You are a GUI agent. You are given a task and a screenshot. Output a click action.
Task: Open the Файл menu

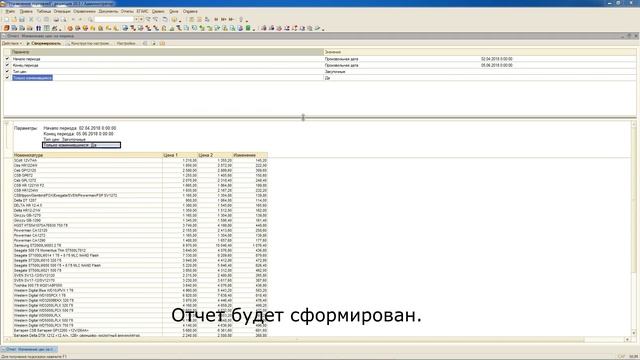pyautogui.click(x=10, y=11)
